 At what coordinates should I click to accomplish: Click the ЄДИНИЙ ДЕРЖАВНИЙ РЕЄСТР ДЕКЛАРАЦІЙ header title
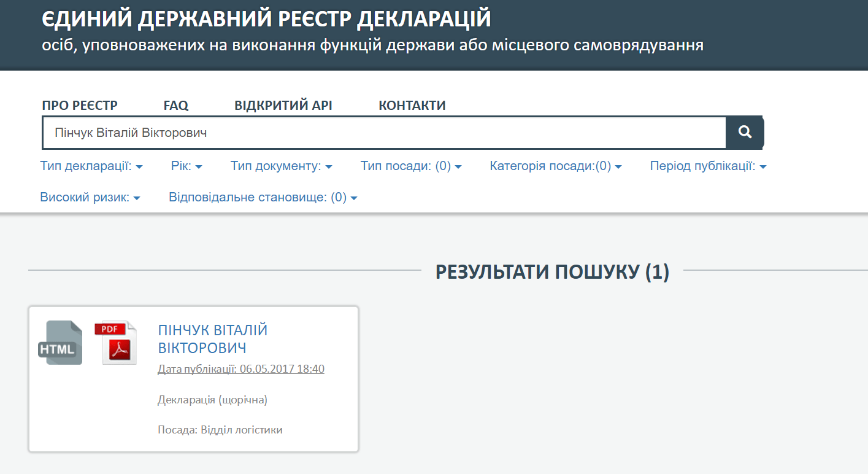click(267, 19)
